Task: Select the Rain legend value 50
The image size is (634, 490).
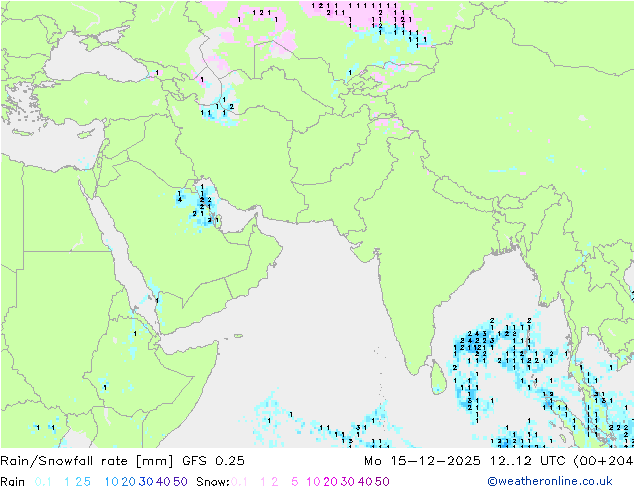Action: 180,482
